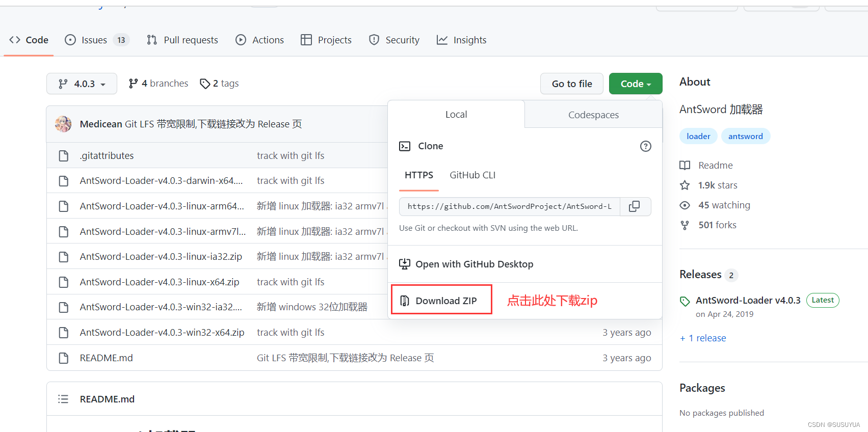Click file icon beside README.md row
This screenshot has width=868, height=432.
64,358
